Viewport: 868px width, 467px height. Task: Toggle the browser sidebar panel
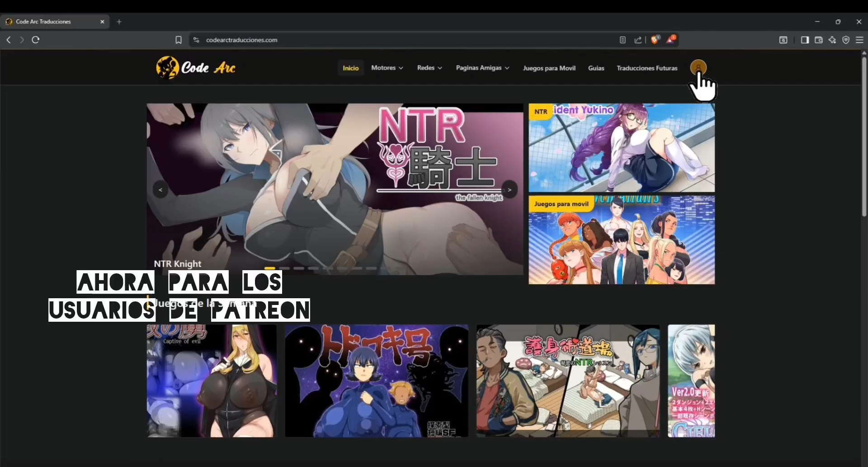805,40
